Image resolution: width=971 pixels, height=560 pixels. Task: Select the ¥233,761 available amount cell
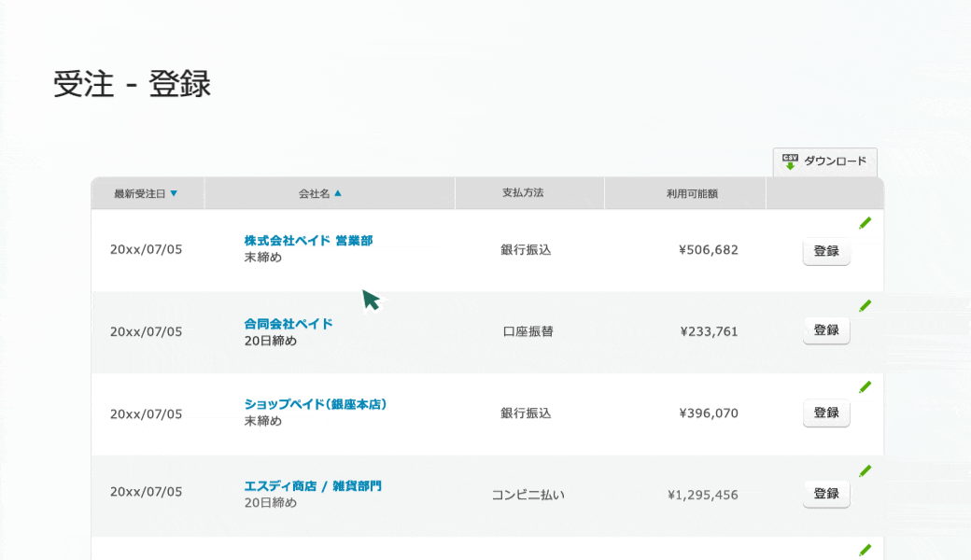[709, 331]
